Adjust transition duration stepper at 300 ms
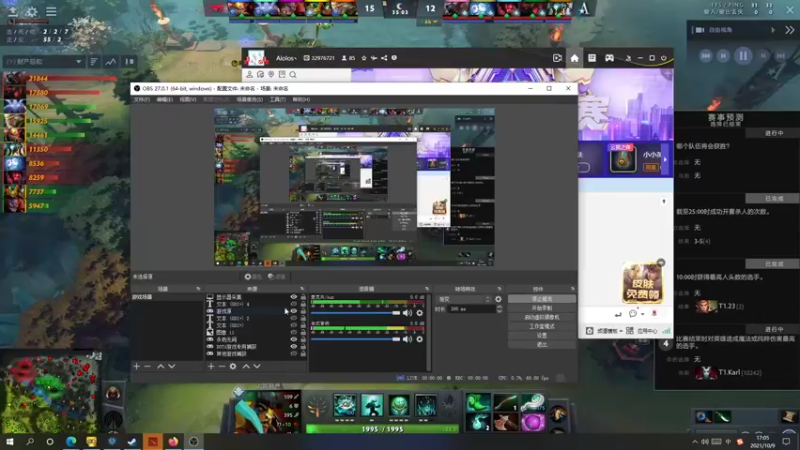This screenshot has width=800, height=450. [x=499, y=309]
